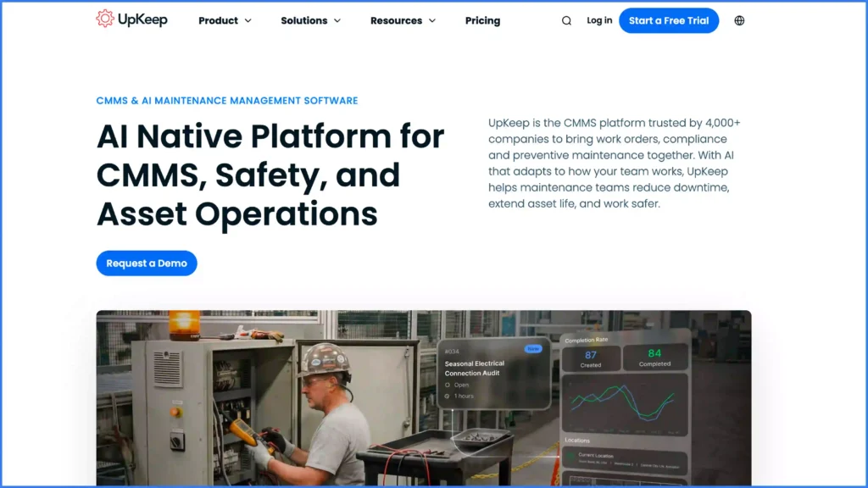Open the site search magnifier icon
Image resolution: width=868 pixels, height=488 pixels.
coord(566,21)
